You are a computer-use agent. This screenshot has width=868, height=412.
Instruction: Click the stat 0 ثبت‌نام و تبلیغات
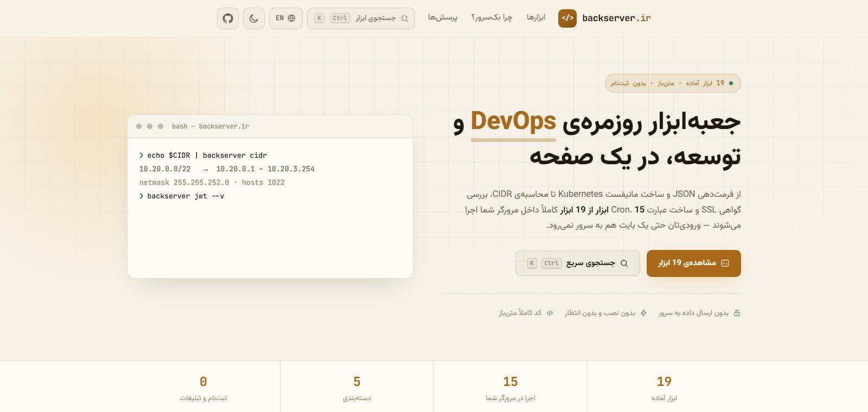coord(203,388)
